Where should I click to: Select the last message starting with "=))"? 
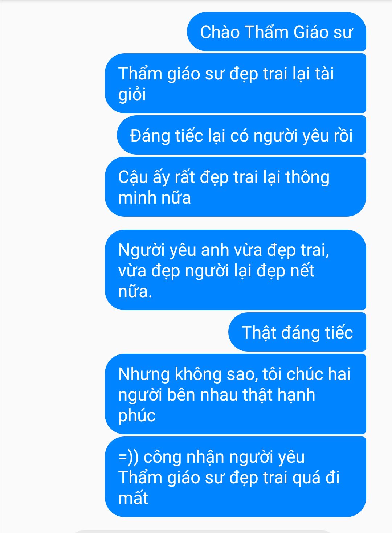tap(235, 477)
